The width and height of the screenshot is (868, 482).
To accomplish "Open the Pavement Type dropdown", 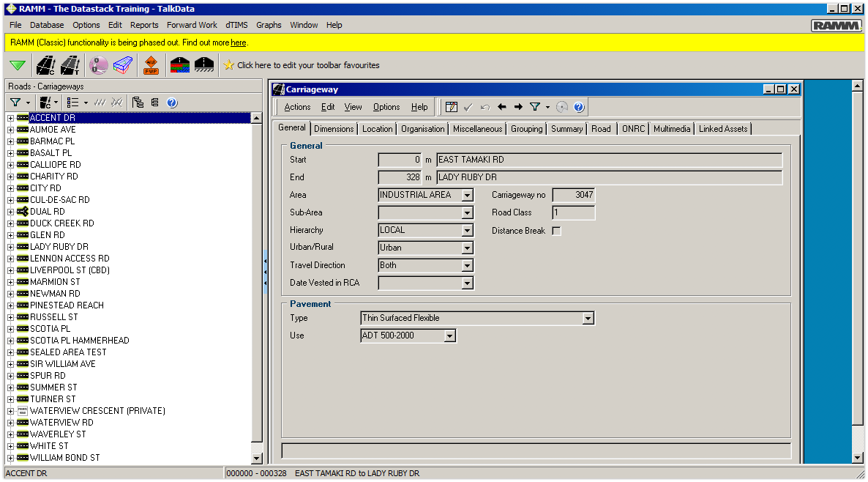I will coord(588,318).
